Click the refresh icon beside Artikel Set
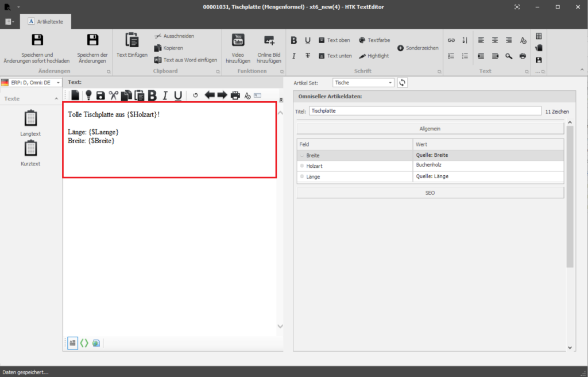This screenshot has height=377, width=588. click(403, 83)
